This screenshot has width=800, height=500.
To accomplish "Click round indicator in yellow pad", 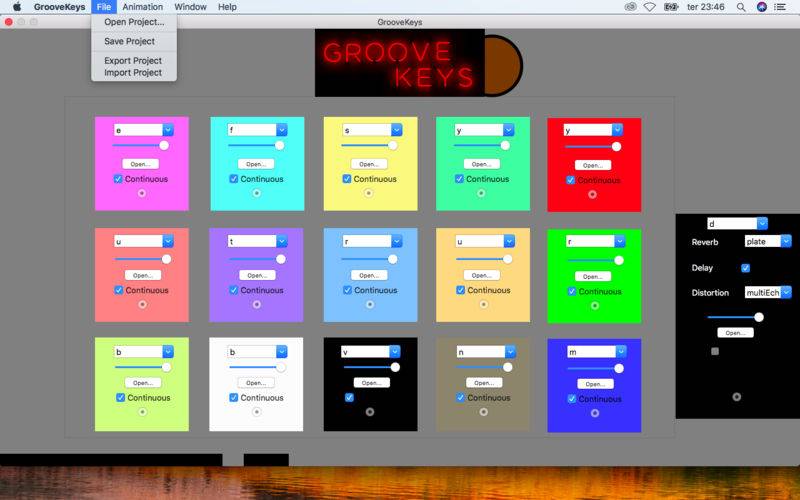I will [x=368, y=193].
